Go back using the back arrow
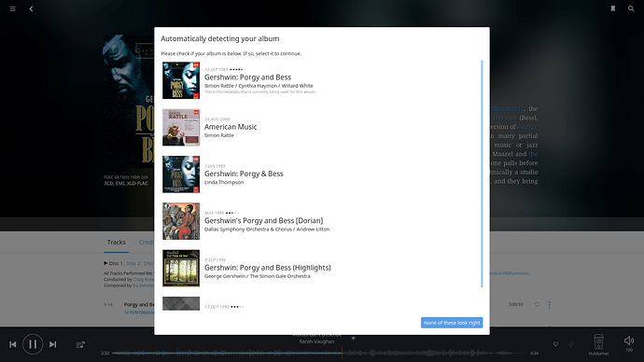 click(31, 8)
